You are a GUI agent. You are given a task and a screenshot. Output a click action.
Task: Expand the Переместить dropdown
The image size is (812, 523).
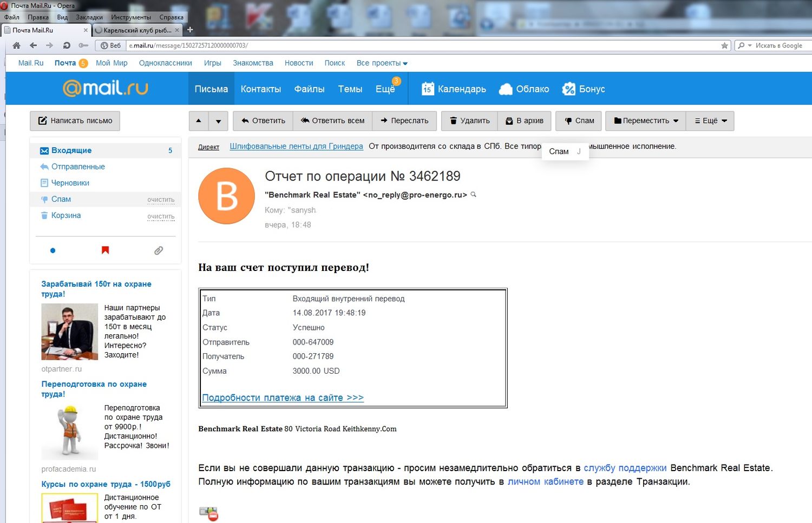[x=646, y=121]
